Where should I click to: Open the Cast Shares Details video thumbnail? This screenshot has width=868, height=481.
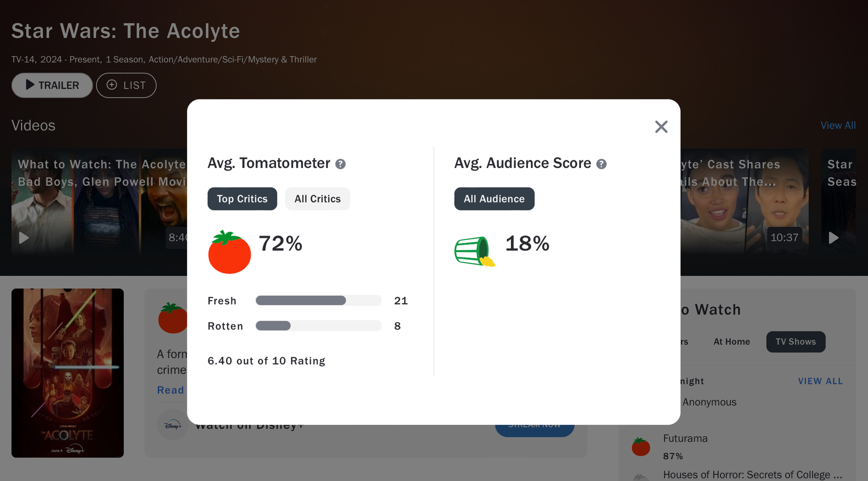[x=744, y=202]
